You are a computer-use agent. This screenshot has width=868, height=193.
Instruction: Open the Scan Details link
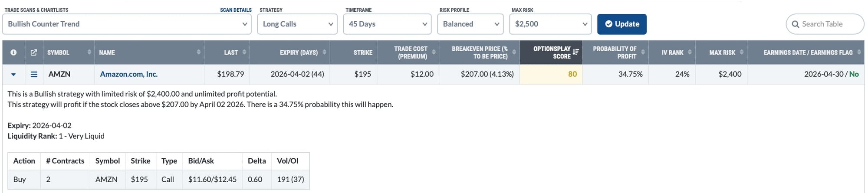[236, 10]
